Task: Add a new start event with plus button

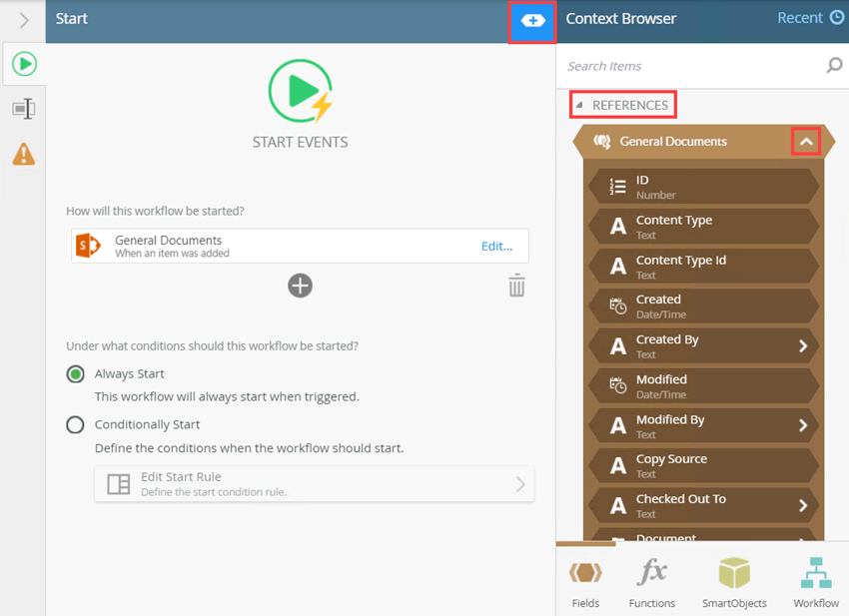Action: click(300, 286)
